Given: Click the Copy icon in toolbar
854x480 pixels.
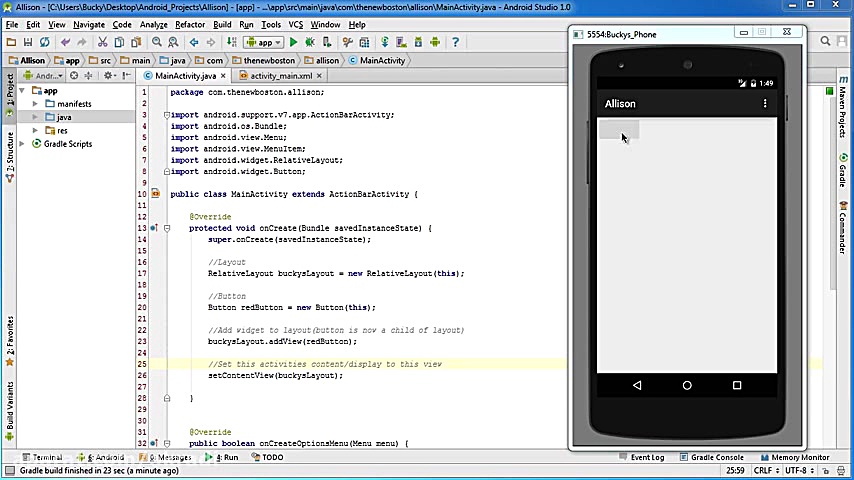Looking at the screenshot, I should [x=119, y=42].
